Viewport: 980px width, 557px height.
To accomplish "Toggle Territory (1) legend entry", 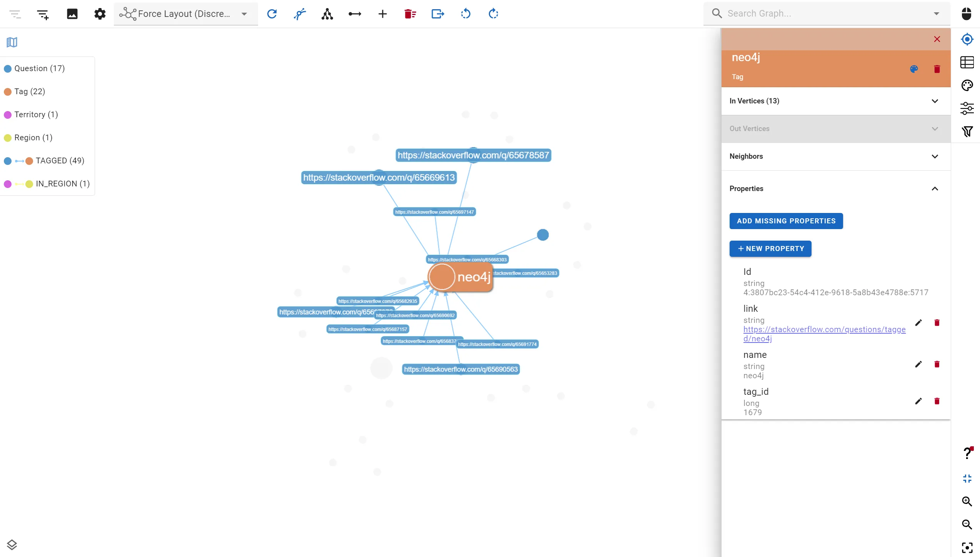I will (31, 115).
